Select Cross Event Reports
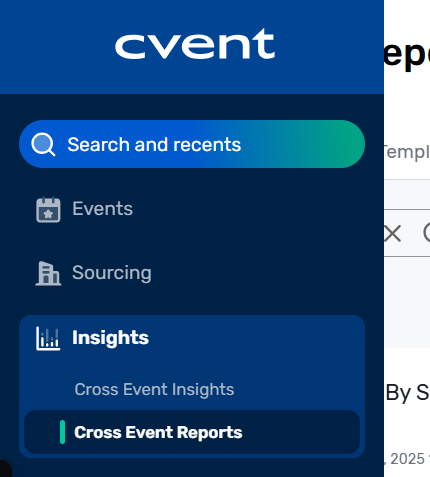The width and height of the screenshot is (430, 477). coord(192,432)
